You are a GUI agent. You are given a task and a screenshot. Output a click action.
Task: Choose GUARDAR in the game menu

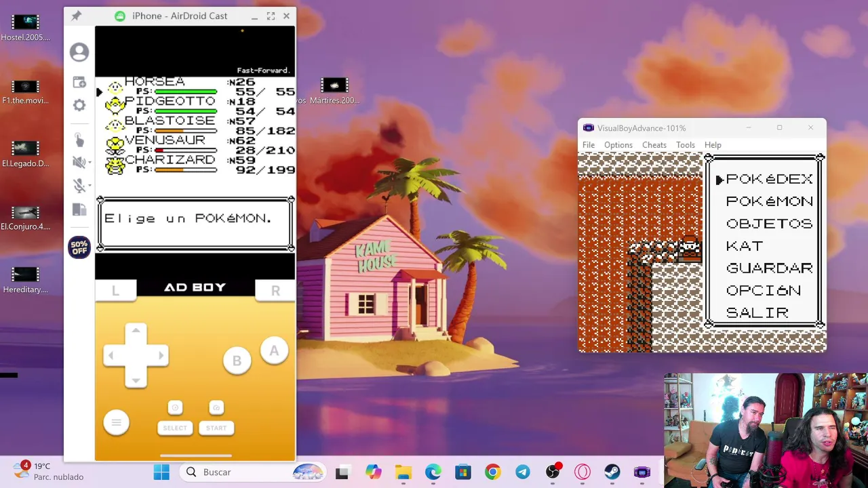769,268
